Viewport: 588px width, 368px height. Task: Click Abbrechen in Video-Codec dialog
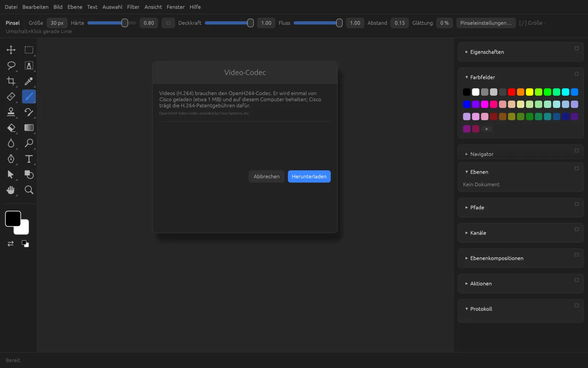[266, 176]
